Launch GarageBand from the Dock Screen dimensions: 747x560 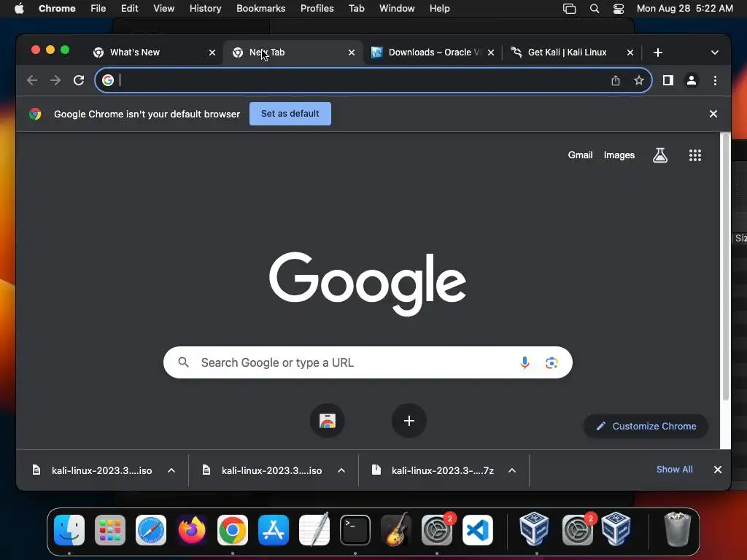click(x=396, y=530)
